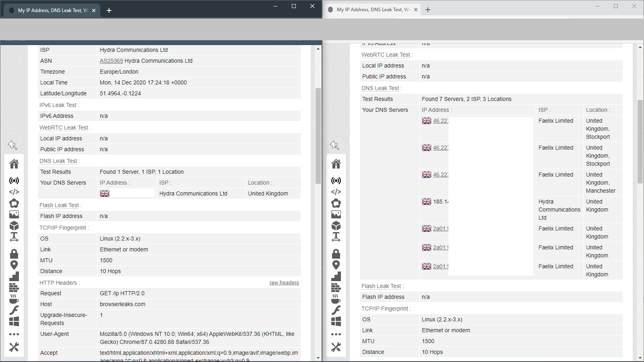
Task: Select the staircase icon in left window sidebar
Action: coord(14,276)
